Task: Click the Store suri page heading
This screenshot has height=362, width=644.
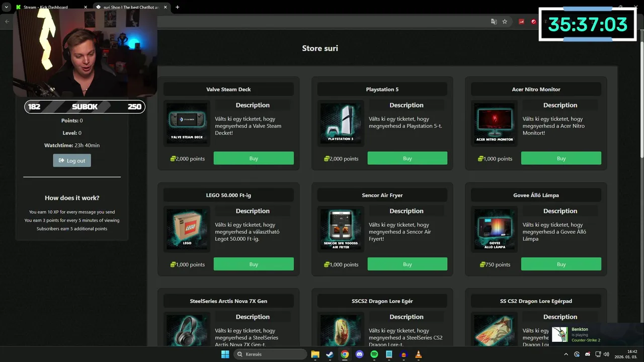Action: [320, 48]
